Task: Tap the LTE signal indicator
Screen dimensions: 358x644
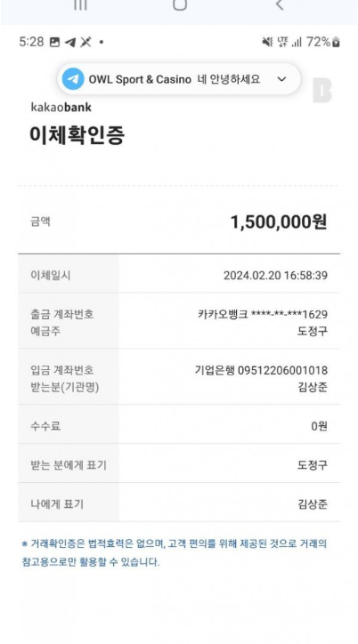Action: click(x=282, y=42)
